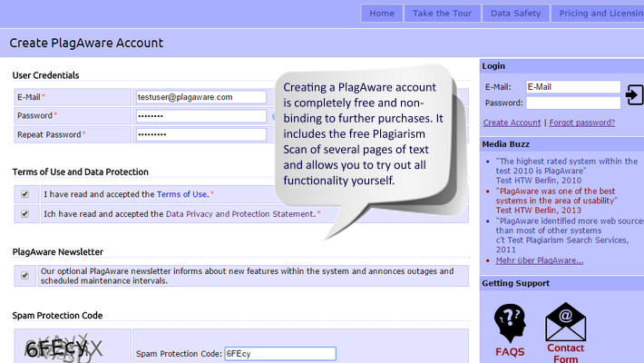Click the Login panel heading
Viewport: 644px width, 363px height.
(x=493, y=66)
